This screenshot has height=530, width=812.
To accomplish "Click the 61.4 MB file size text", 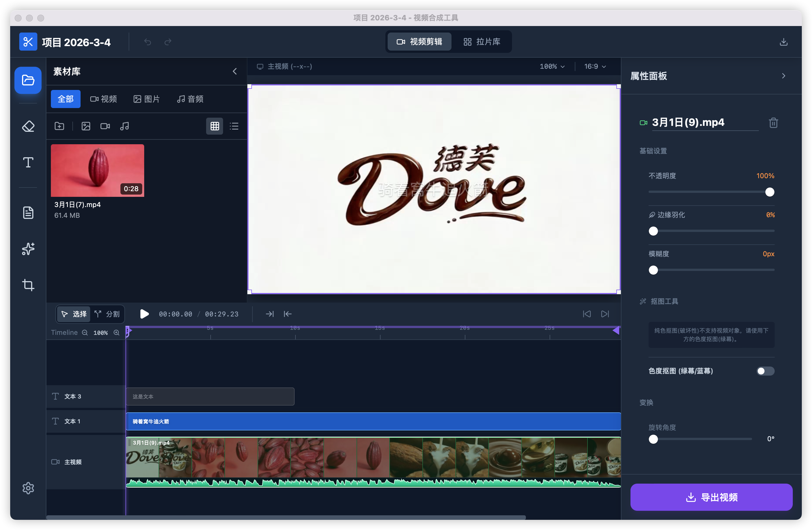I will (67, 215).
